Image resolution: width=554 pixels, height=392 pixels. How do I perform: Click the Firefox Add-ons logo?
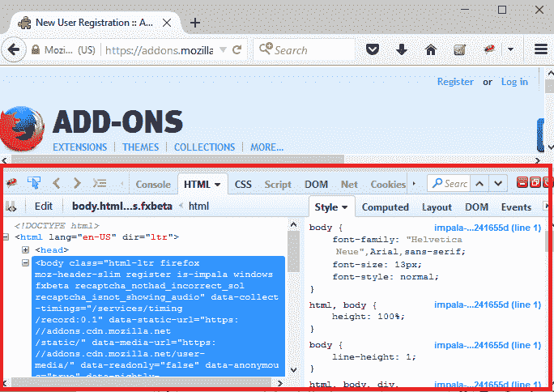point(22,129)
